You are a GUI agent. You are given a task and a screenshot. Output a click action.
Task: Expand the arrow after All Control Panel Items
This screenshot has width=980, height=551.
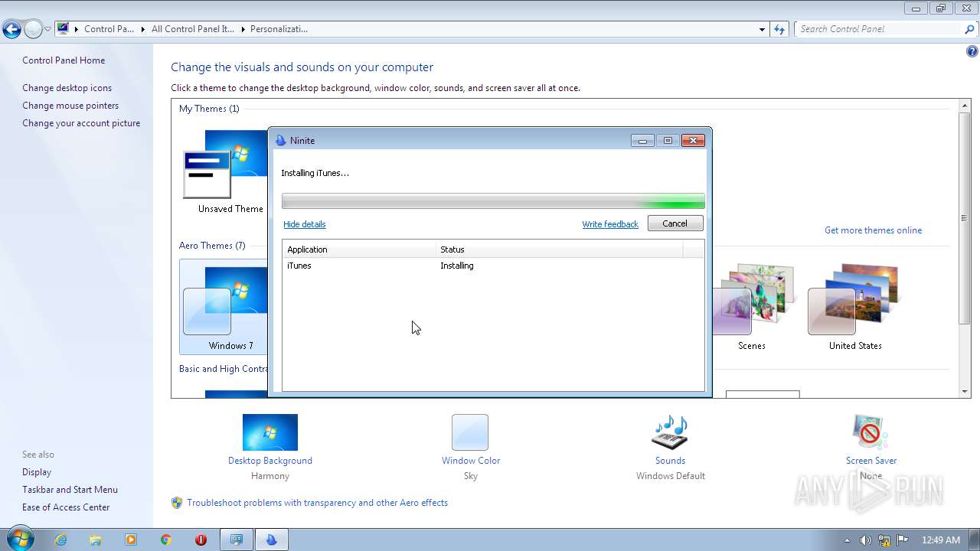tap(243, 29)
